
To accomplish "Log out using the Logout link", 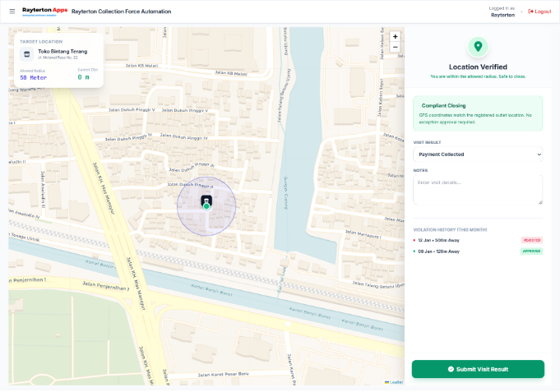I will click(540, 12).
